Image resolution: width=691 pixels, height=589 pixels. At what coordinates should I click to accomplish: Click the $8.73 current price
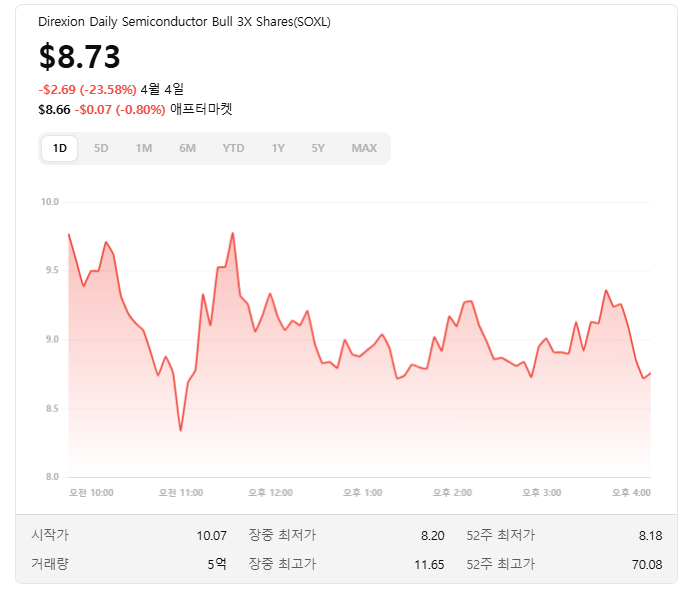79,56
